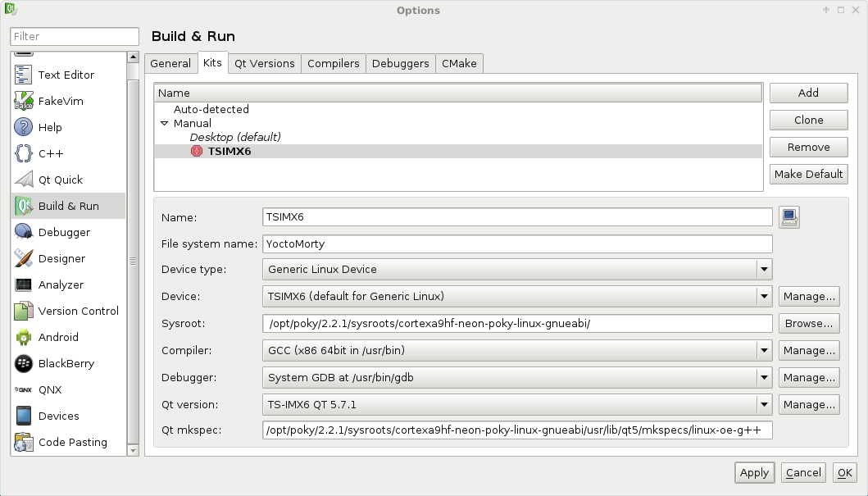Click the kit Name input field

(517, 217)
